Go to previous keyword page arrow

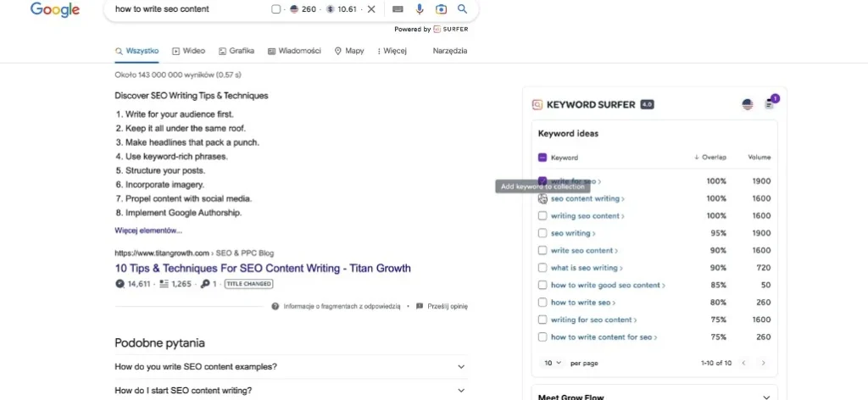pos(743,363)
